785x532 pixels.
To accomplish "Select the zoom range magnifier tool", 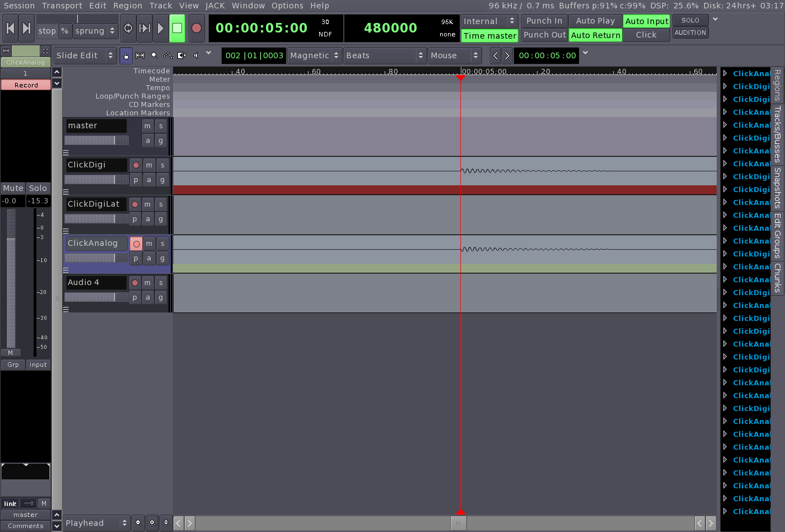I will (154, 55).
